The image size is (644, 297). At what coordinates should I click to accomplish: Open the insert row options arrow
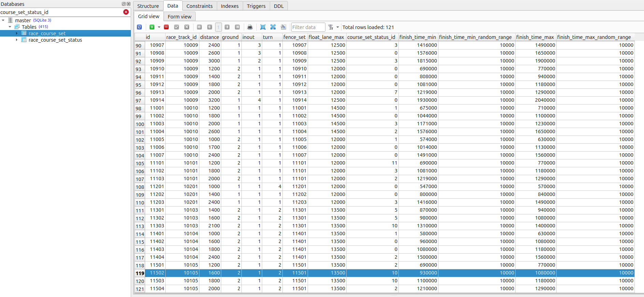[159, 27]
